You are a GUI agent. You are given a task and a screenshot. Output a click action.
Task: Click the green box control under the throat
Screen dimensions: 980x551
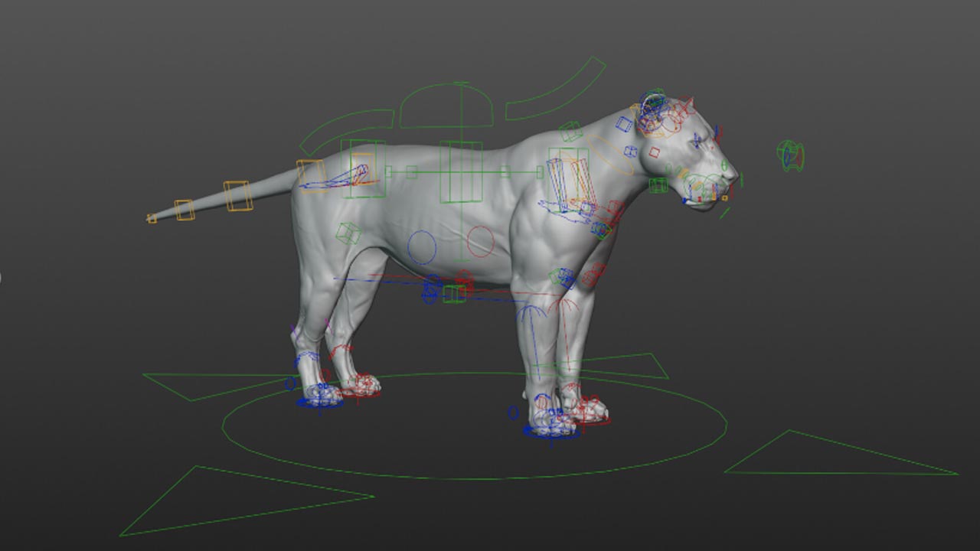point(658,184)
